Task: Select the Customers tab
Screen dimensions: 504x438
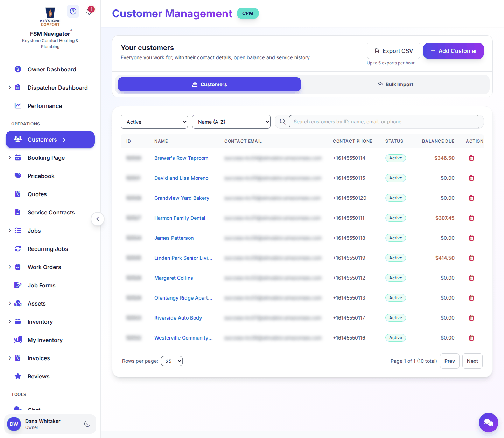Action: coord(209,84)
